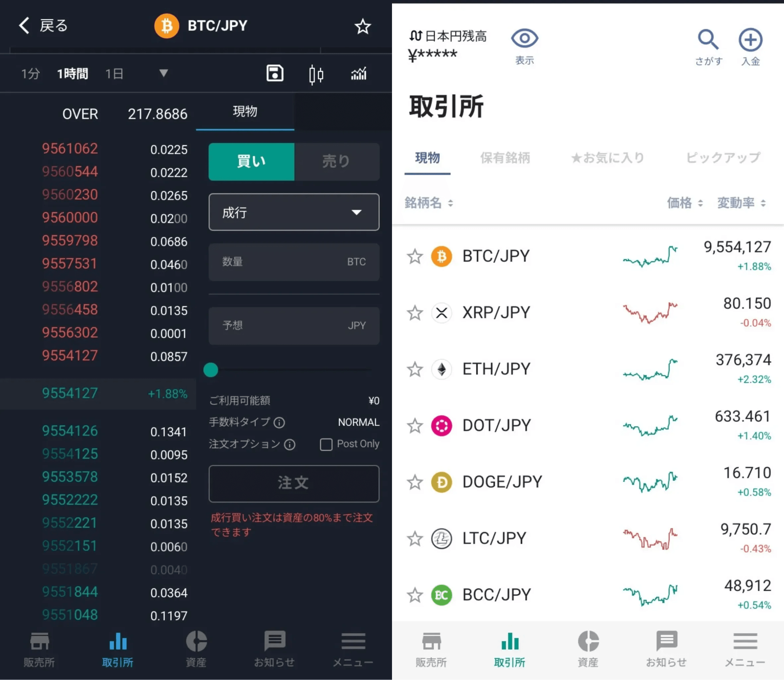Tap the さがす search magnifier icon

coord(708,40)
